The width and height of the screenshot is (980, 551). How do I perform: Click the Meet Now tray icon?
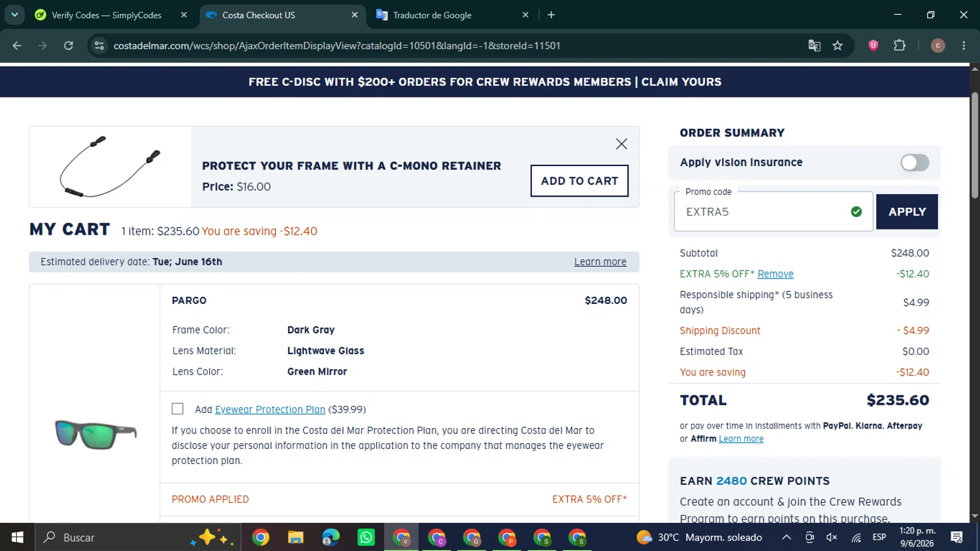tap(809, 537)
